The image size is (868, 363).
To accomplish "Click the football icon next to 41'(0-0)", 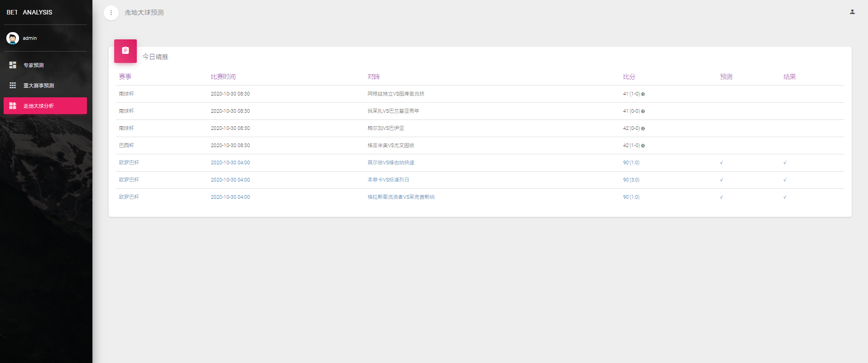I will 643,111.
